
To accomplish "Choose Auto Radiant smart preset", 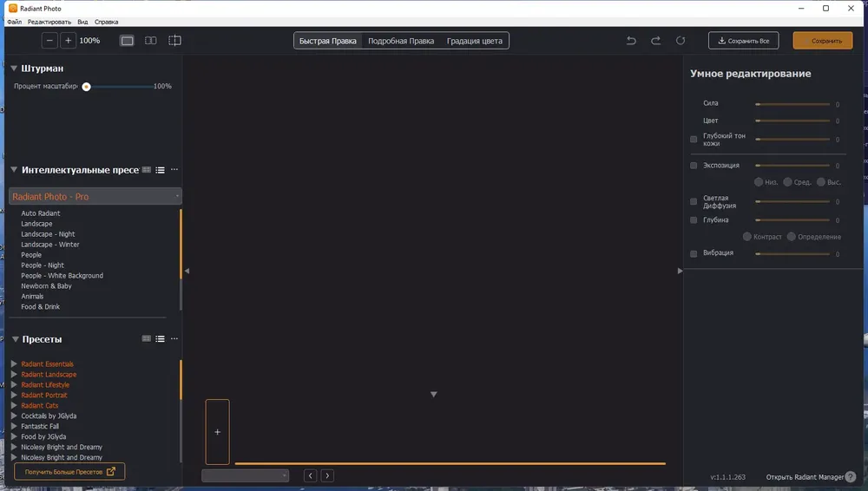I will 41,213.
